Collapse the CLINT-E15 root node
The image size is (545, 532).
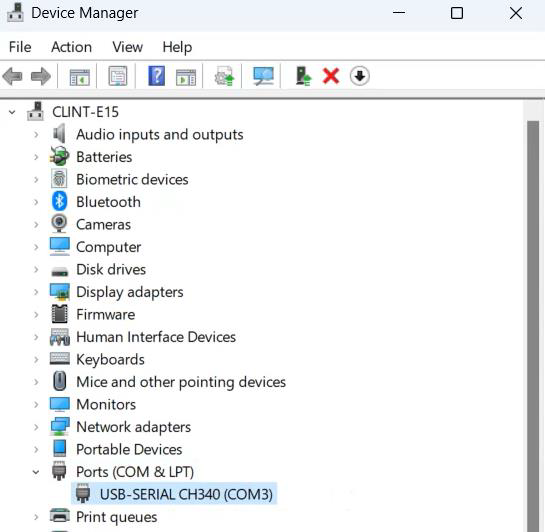12,112
